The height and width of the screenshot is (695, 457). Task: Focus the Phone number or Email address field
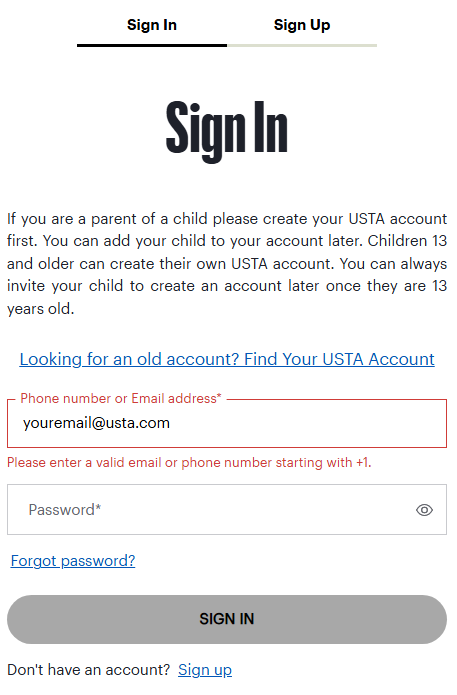click(x=227, y=423)
